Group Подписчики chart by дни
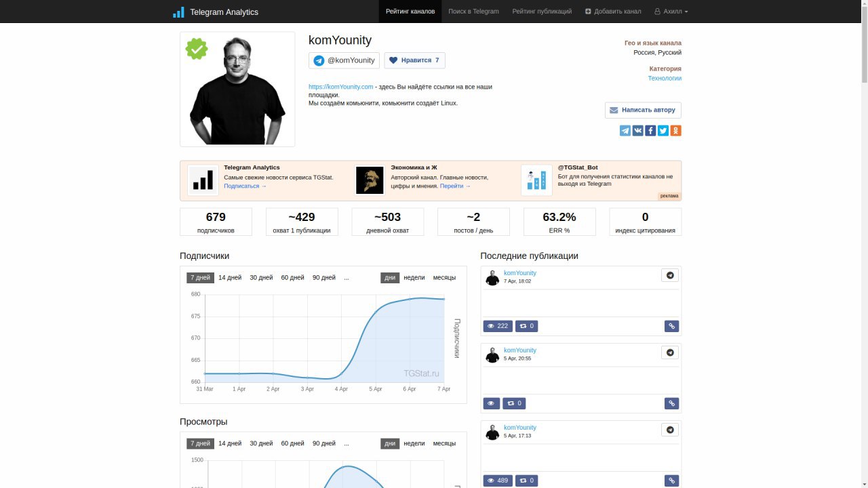868x488 pixels. pos(390,278)
